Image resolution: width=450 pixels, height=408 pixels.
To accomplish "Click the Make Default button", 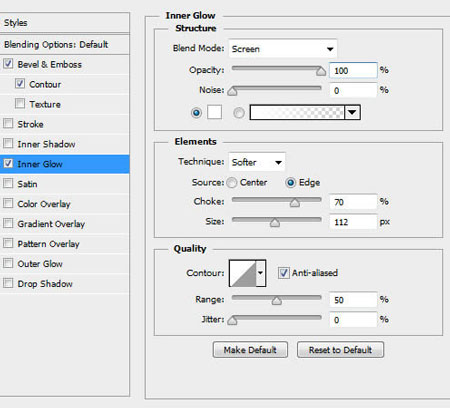I will click(250, 350).
